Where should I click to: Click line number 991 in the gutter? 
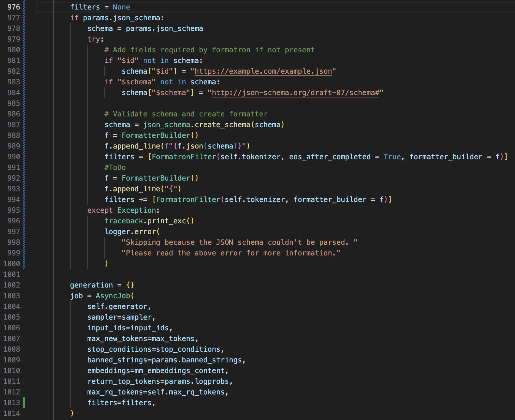click(14, 168)
